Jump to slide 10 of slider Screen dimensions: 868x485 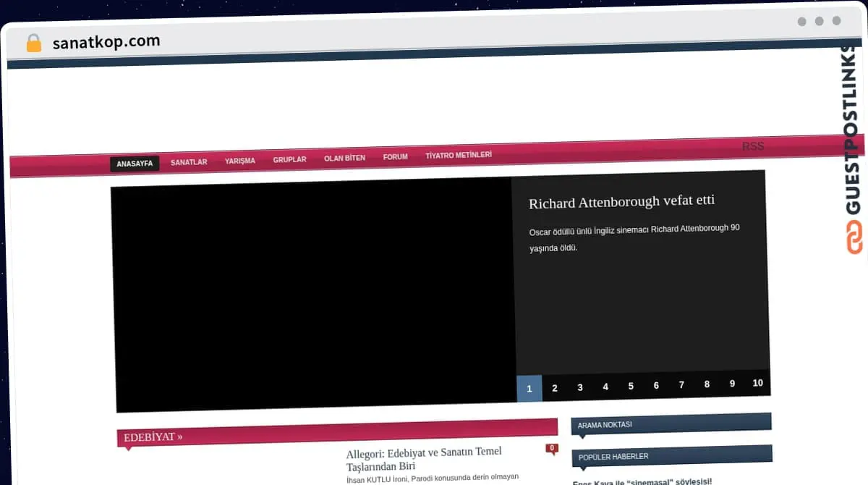[757, 383]
